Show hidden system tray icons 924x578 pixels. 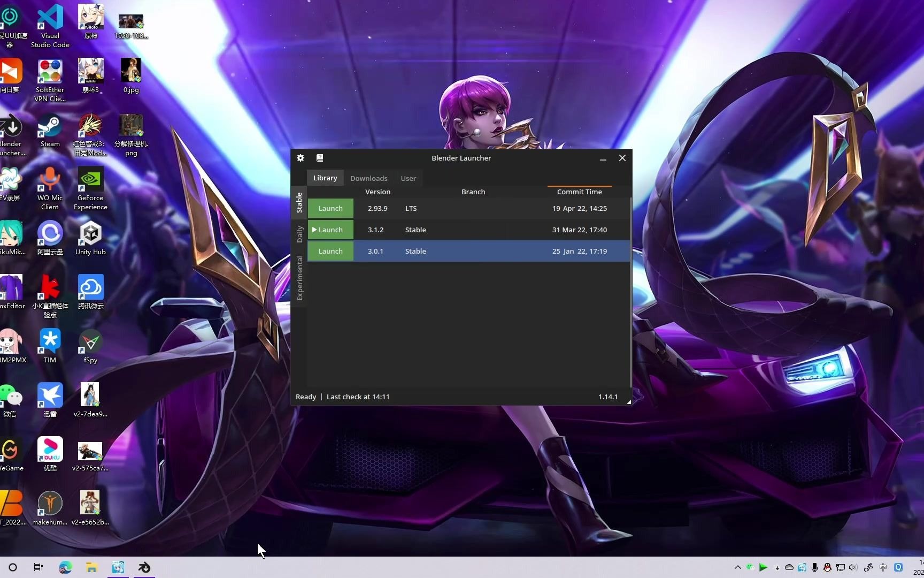738,567
